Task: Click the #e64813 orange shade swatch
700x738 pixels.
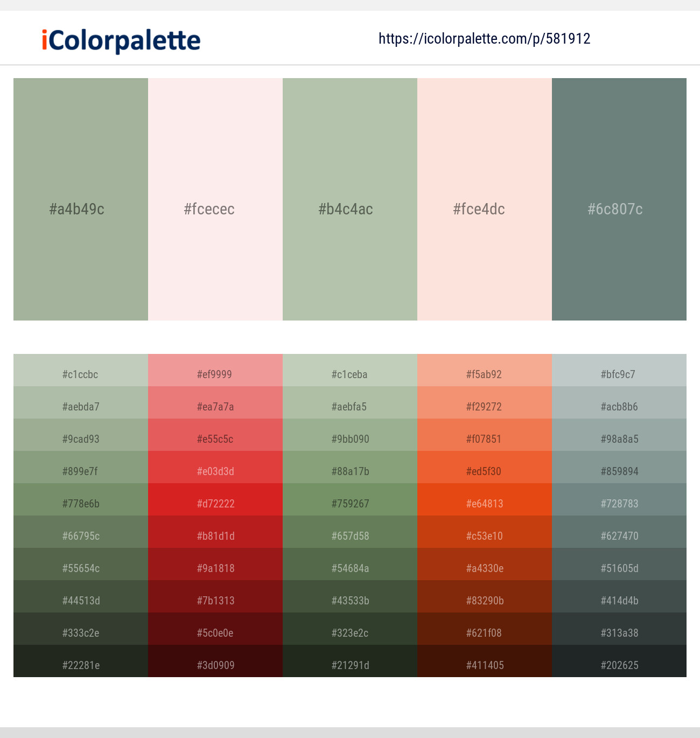Action: point(484,503)
